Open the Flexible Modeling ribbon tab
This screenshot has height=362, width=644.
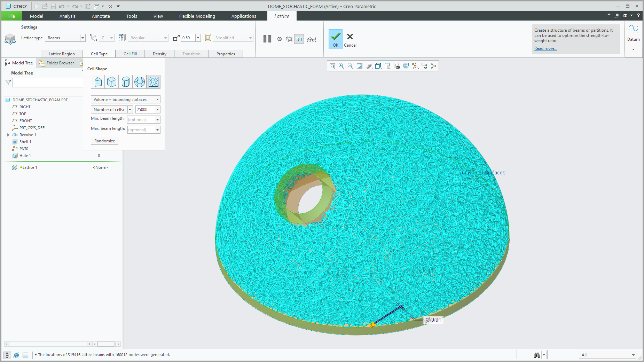(197, 16)
